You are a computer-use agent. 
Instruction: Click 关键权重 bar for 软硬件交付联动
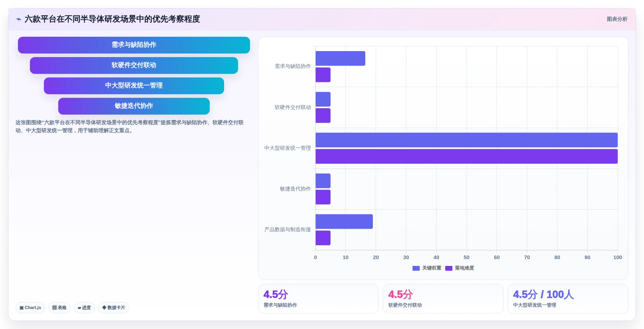point(323,99)
